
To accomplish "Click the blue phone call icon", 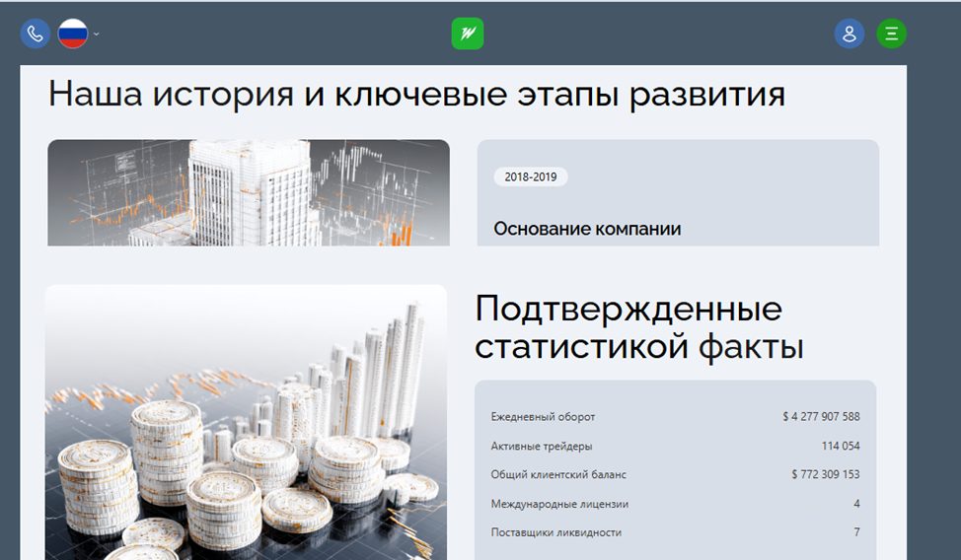I will [35, 34].
